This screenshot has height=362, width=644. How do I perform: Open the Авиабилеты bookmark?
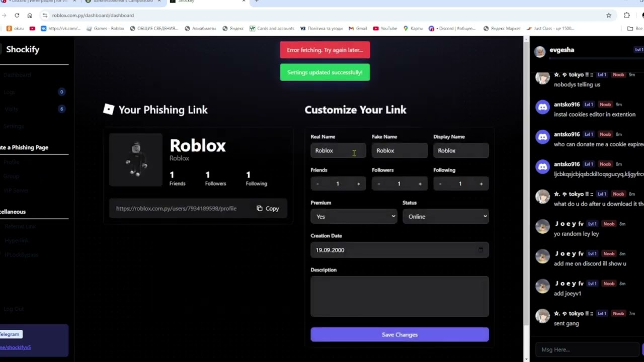coord(200,29)
